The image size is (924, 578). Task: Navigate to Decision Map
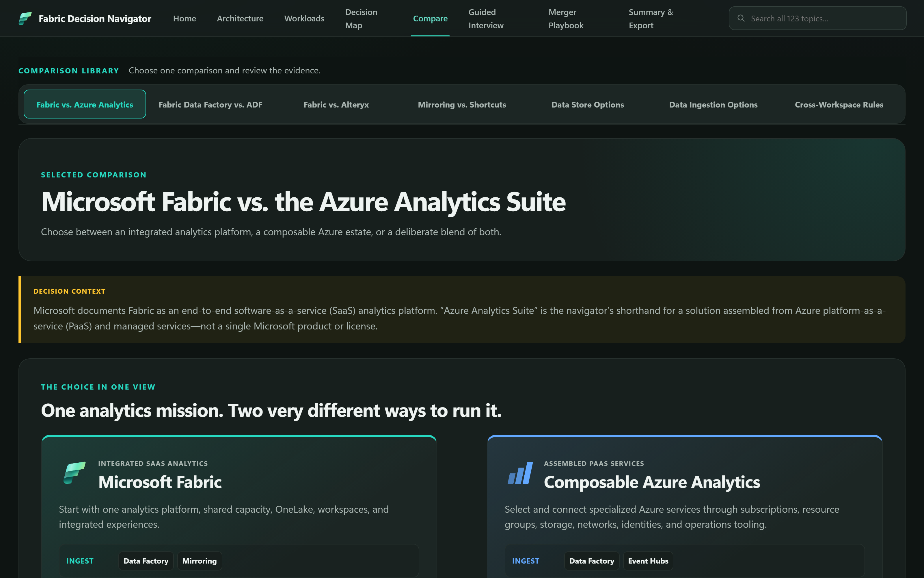361,19
